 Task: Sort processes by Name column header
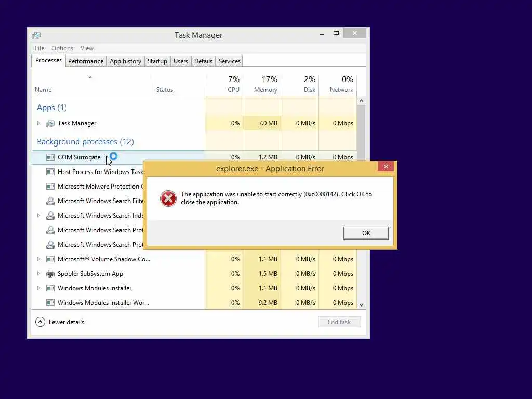click(x=92, y=85)
